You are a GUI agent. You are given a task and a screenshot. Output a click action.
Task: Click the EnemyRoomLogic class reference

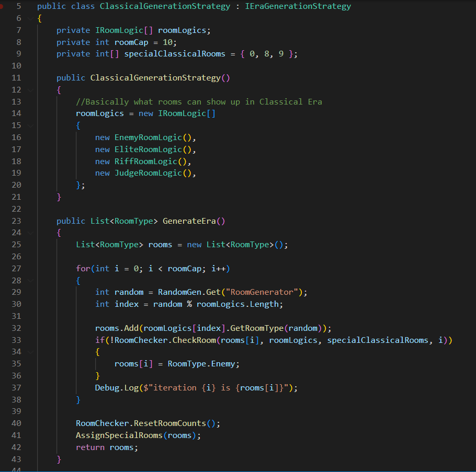148,137
